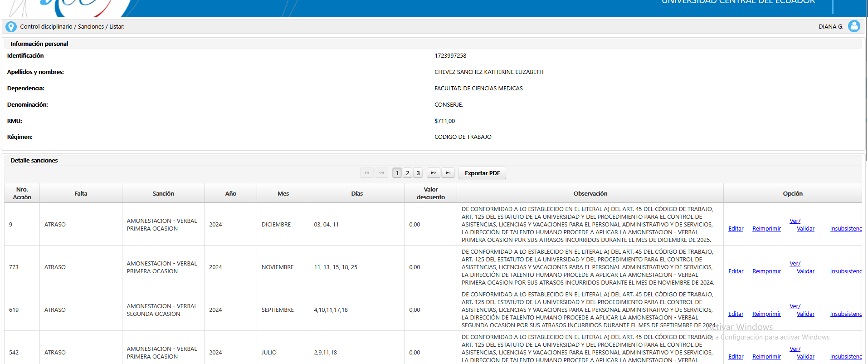Click the Falta column header
Viewport: 868px width, 364px height.
pos(81,193)
